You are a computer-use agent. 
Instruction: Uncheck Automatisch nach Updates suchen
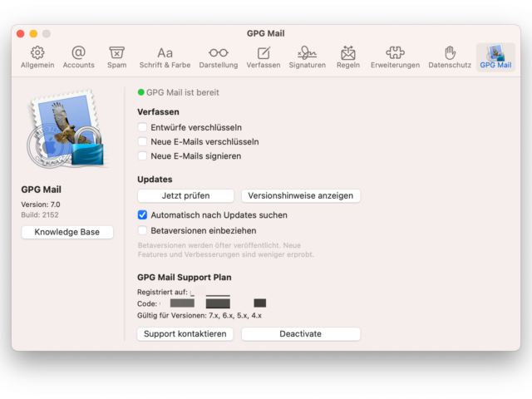(x=142, y=214)
